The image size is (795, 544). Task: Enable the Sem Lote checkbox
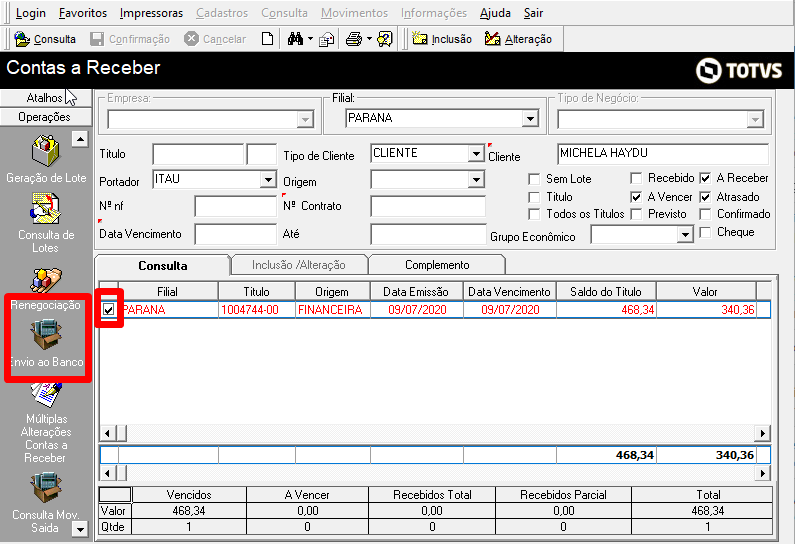[x=534, y=179]
